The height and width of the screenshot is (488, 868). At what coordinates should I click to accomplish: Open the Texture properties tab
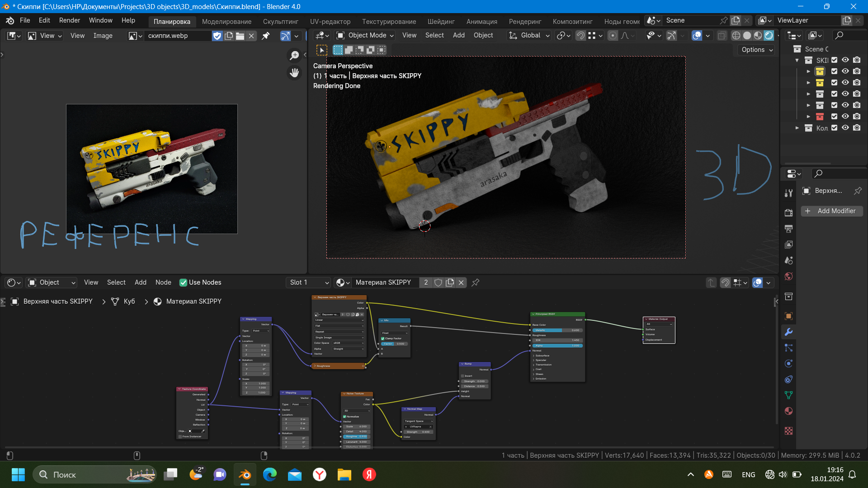coord(789,431)
